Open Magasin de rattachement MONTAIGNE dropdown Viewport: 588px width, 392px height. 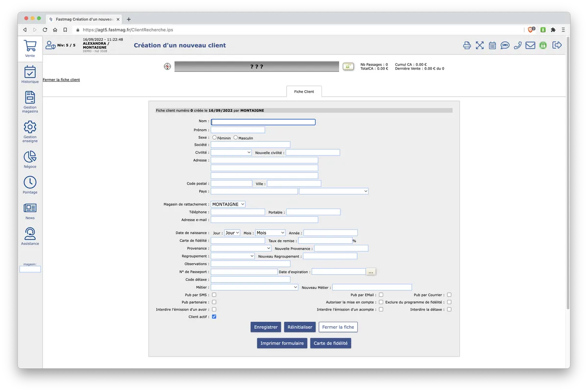(x=228, y=204)
